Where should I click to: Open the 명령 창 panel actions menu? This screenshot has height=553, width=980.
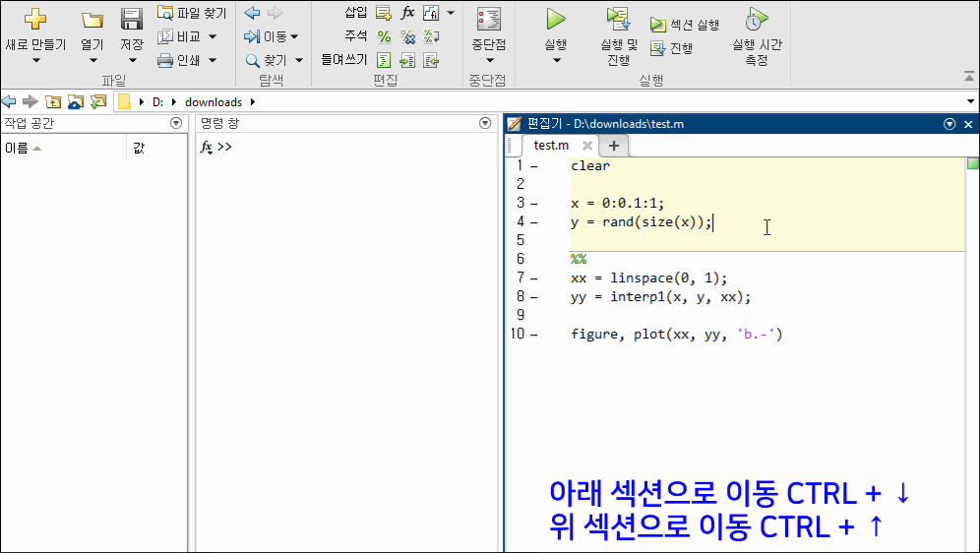tap(485, 123)
